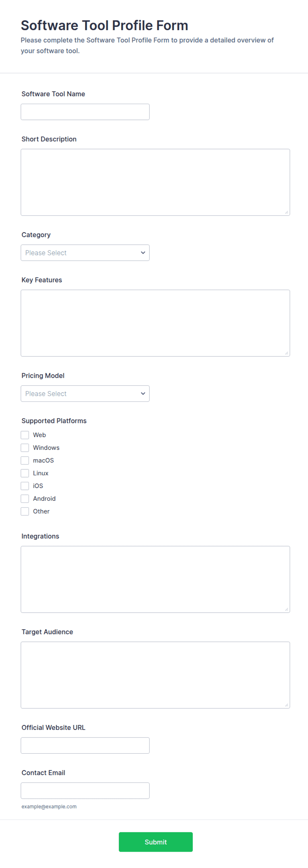Toggle the Android checkbox

click(x=25, y=499)
